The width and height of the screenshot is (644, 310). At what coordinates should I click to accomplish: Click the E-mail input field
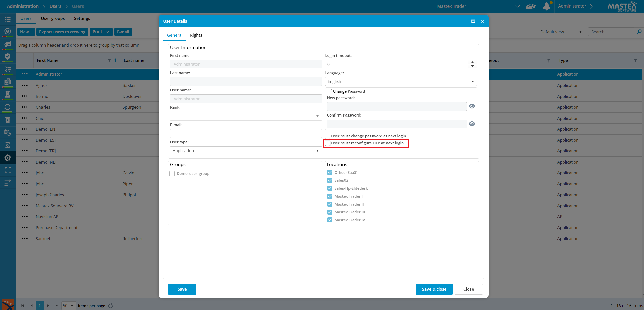point(246,133)
